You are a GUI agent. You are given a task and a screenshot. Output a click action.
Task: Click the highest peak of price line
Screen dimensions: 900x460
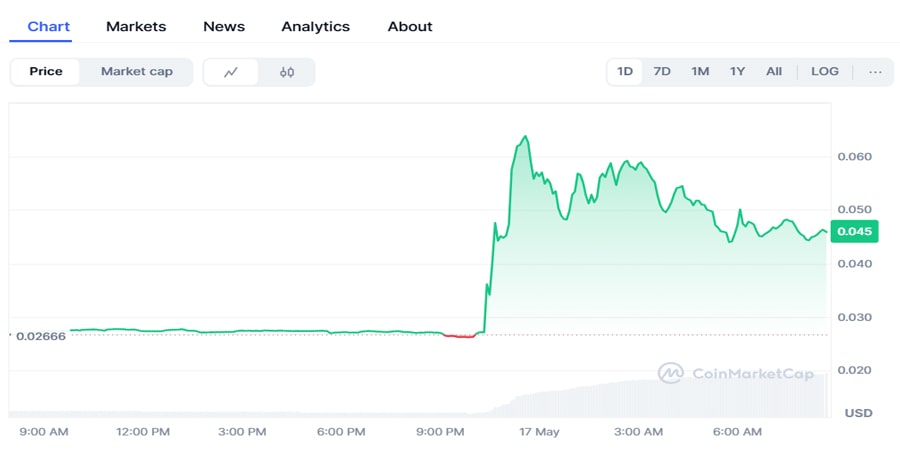pyautogui.click(x=525, y=137)
